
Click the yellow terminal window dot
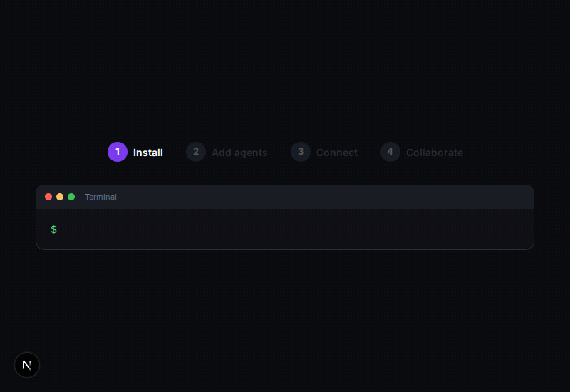(x=60, y=197)
